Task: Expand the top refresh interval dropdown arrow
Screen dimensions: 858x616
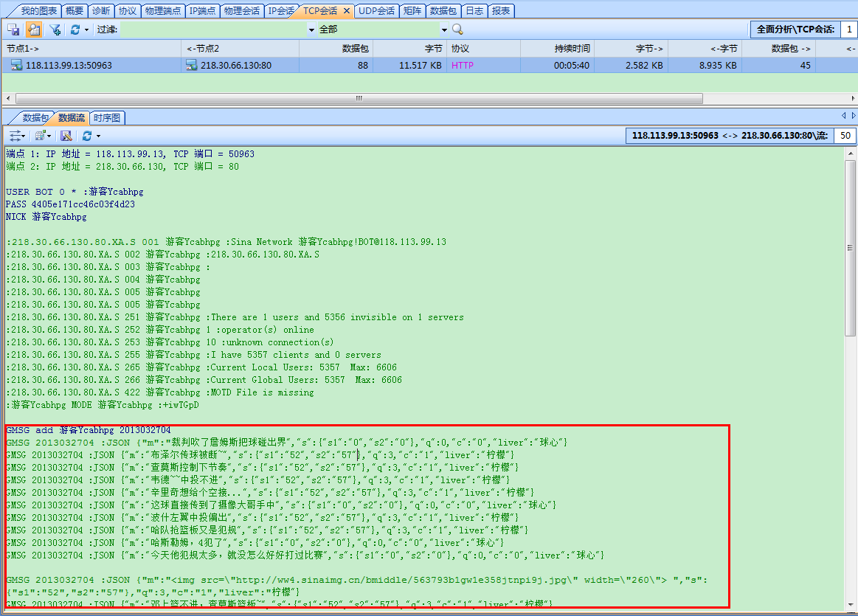Action: (x=86, y=30)
